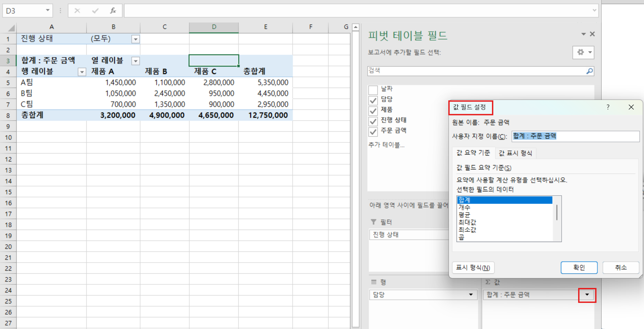
Task: Expand the Name Box dropdown arrow
Action: point(47,11)
